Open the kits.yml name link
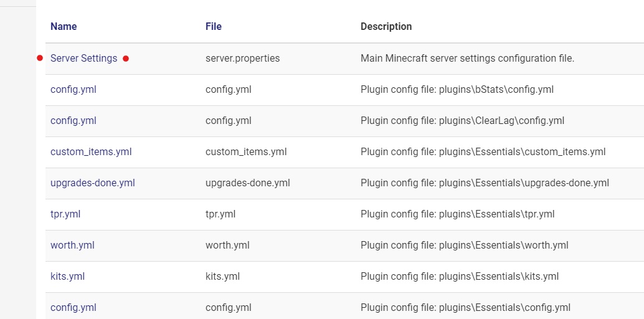Viewport: 644px width, 319px height. click(67, 276)
